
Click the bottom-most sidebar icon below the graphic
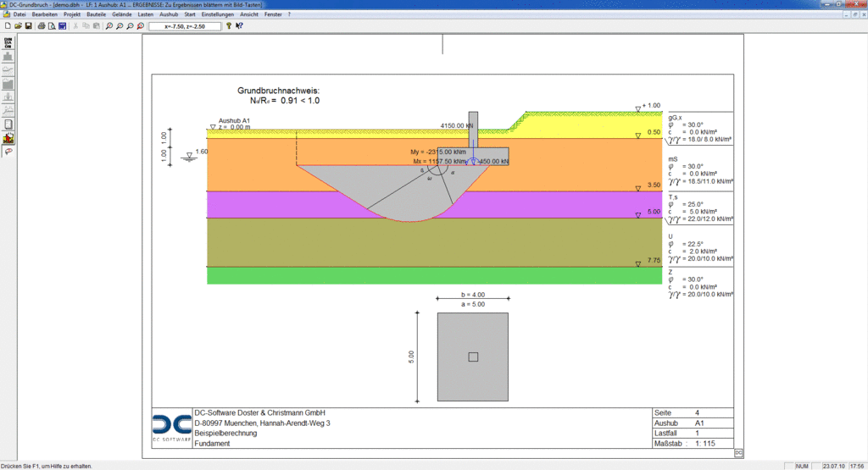[x=8, y=152]
